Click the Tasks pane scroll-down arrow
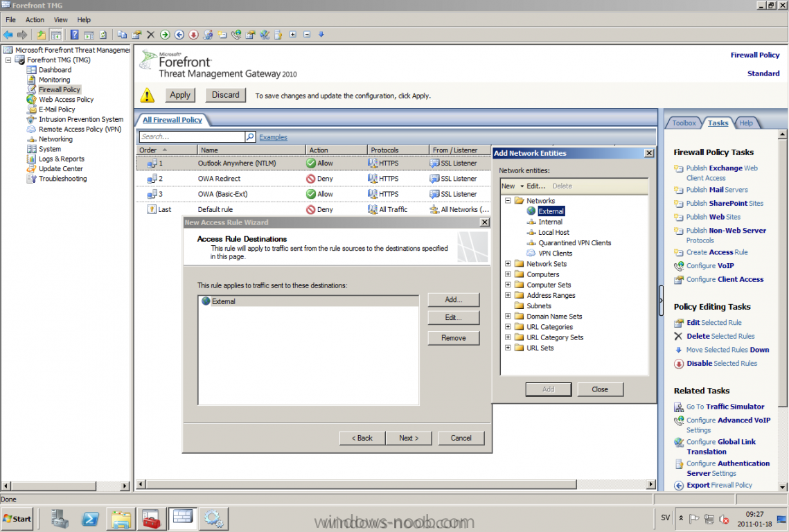 (783, 487)
